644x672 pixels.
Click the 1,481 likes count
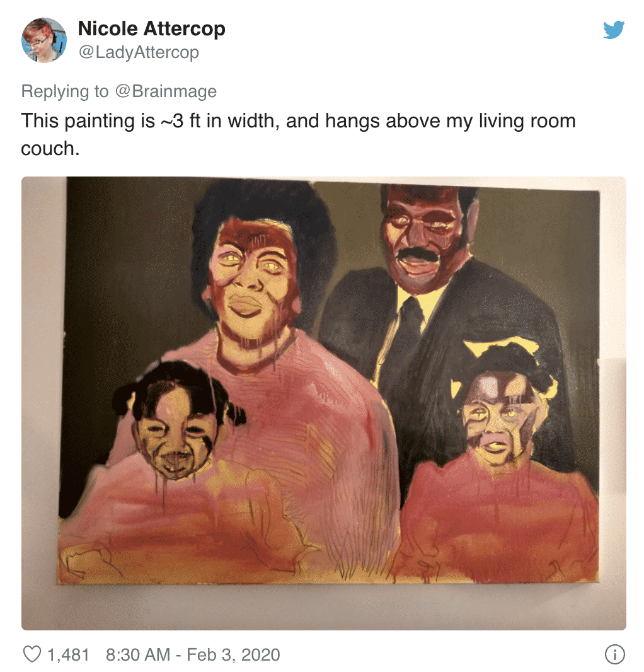69,654
